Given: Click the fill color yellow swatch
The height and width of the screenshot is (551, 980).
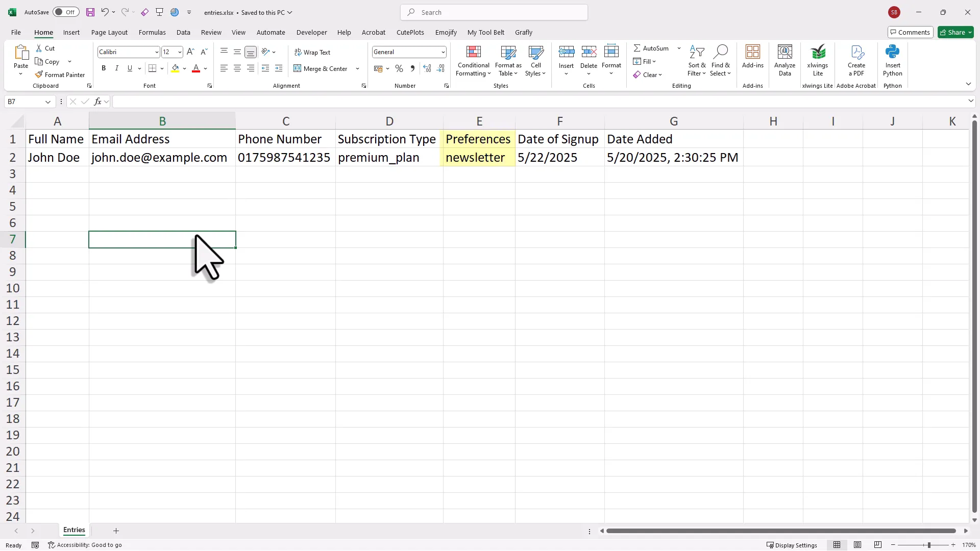Looking at the screenshot, I should (175, 68).
